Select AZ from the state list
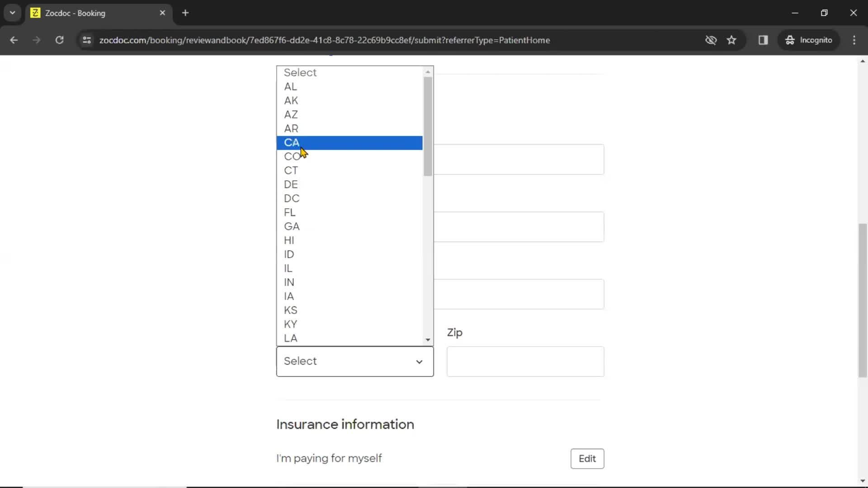This screenshot has height=488, width=868. 349,115
